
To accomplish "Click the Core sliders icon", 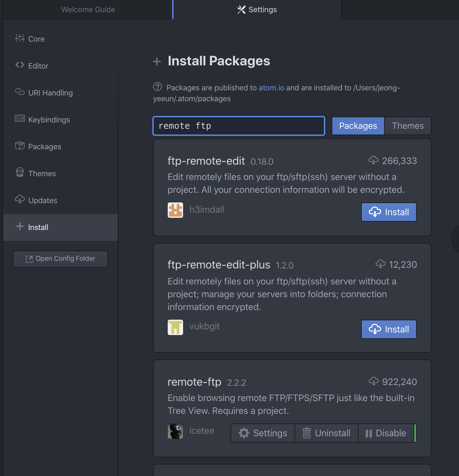I will pos(20,38).
